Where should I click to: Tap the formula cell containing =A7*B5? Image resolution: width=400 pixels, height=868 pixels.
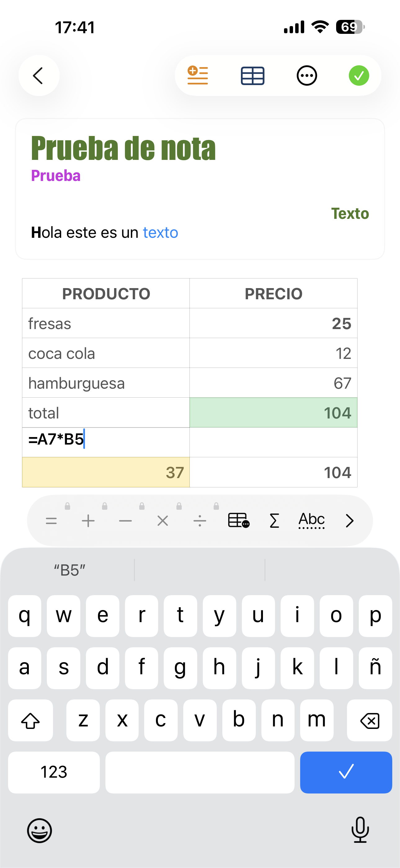[x=106, y=442]
